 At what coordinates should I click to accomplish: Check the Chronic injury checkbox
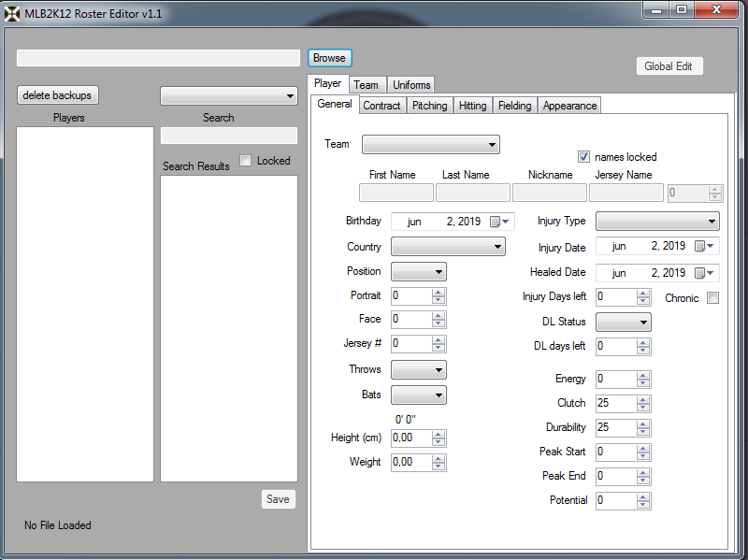712,298
